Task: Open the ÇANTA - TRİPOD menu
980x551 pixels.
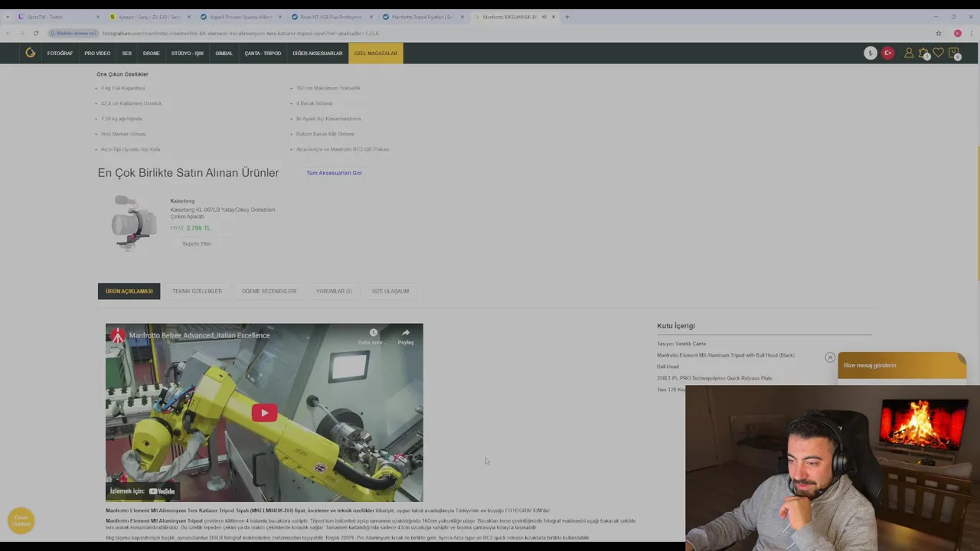Action: pos(263,54)
